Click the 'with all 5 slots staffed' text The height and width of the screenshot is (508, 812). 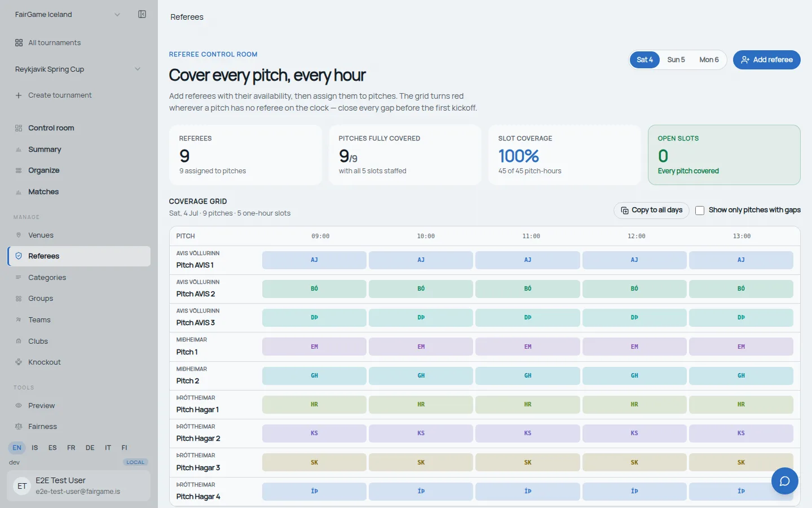click(x=372, y=171)
